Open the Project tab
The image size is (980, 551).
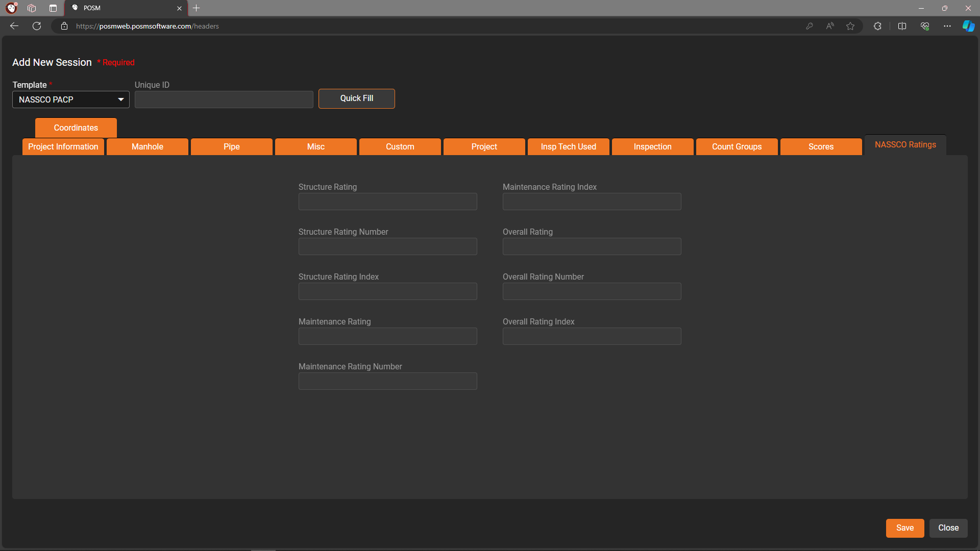[x=484, y=146]
